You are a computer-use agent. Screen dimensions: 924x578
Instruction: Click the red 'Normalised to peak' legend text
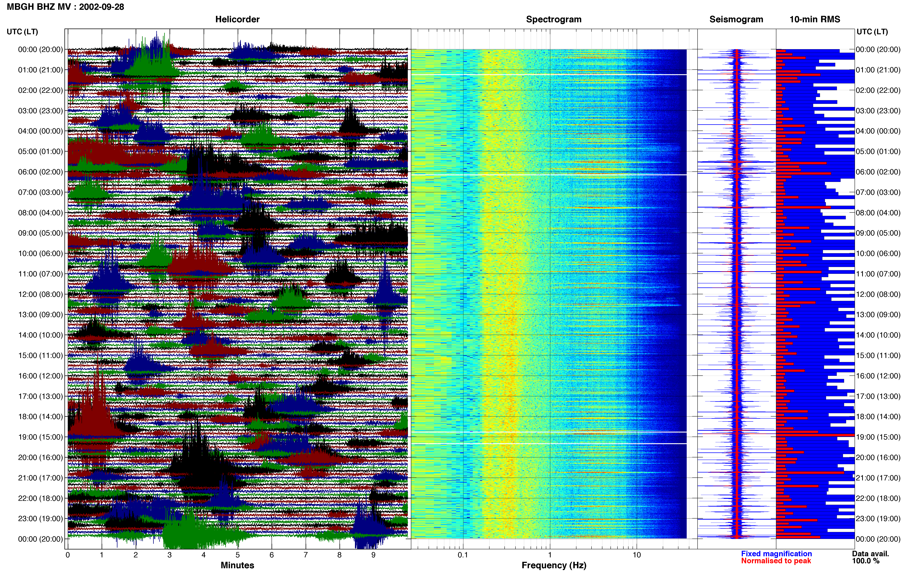pos(776,561)
